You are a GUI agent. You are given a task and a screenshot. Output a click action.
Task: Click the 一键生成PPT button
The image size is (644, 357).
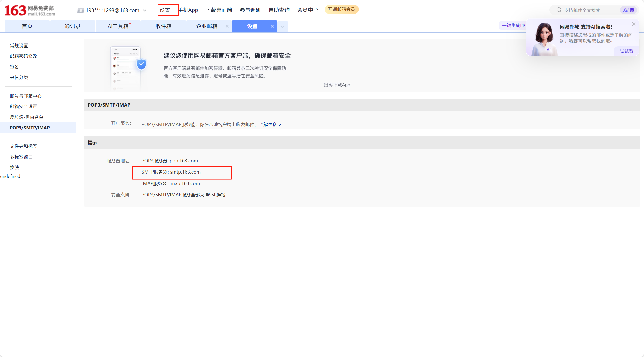click(x=513, y=25)
